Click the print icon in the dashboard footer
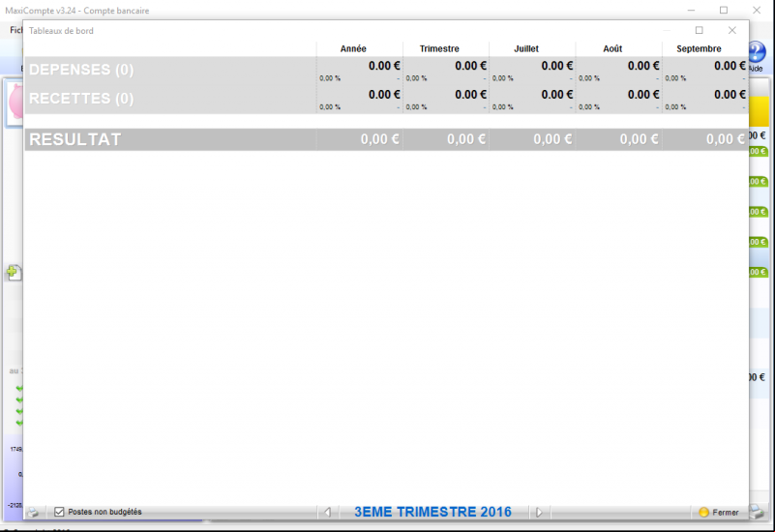The width and height of the screenshot is (775, 532). pos(33,513)
